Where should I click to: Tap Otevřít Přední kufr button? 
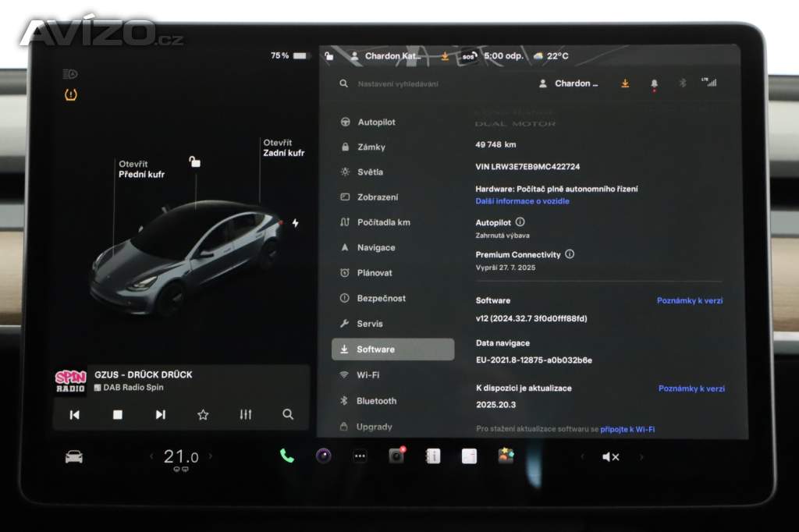pyautogui.click(x=140, y=169)
